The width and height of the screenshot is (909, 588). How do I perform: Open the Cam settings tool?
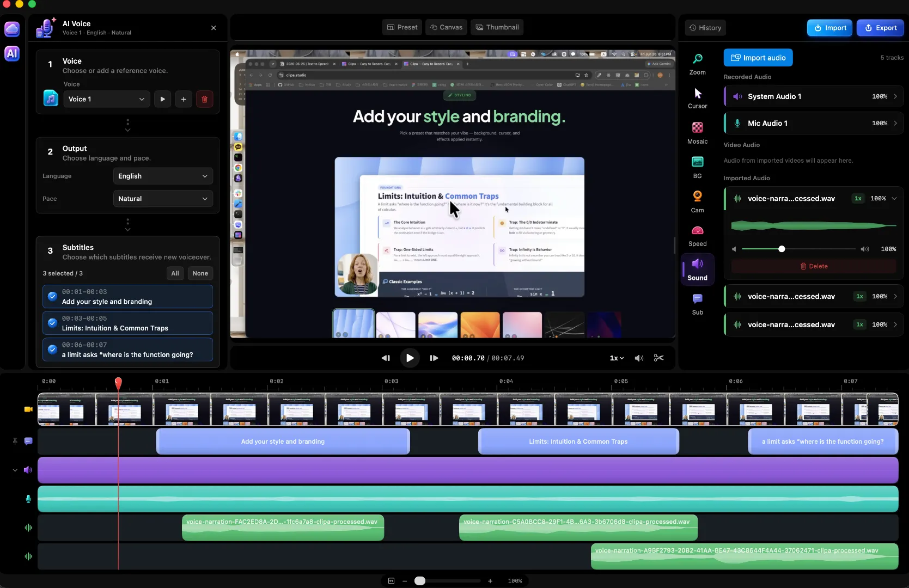click(x=697, y=201)
